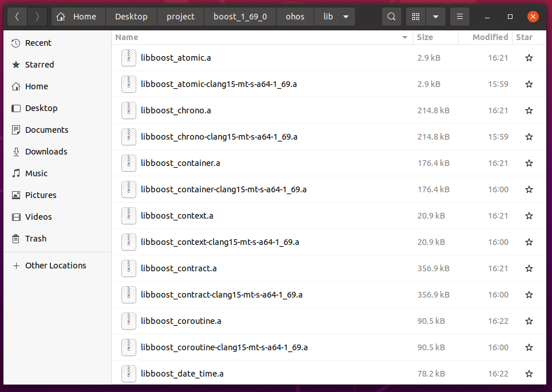Go back using the left arrow
This screenshot has height=392, width=552.
pyautogui.click(x=17, y=17)
